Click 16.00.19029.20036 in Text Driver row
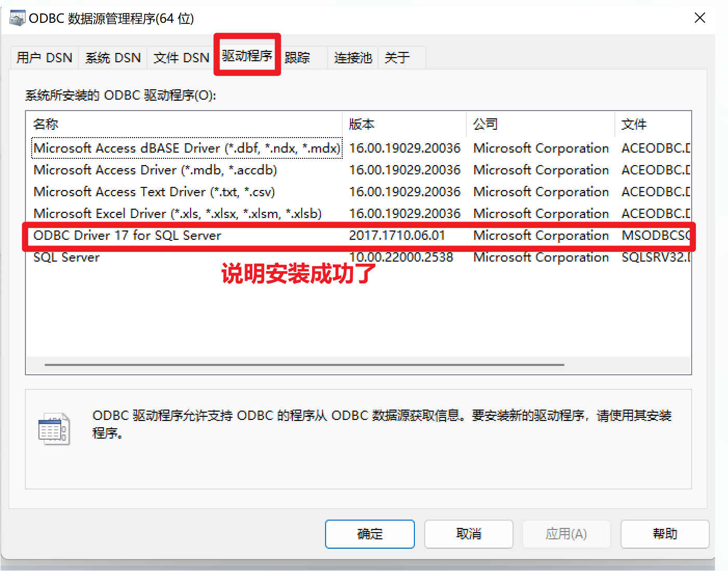The width and height of the screenshot is (728, 571). tap(405, 192)
